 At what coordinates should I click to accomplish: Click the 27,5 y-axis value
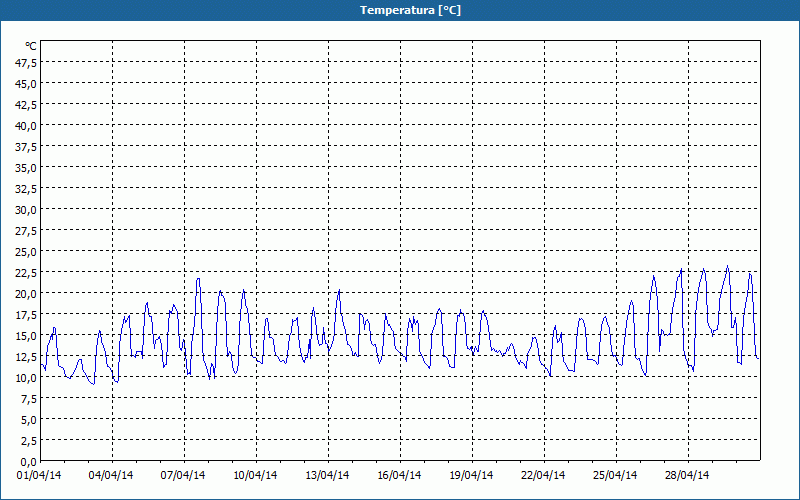pos(27,231)
